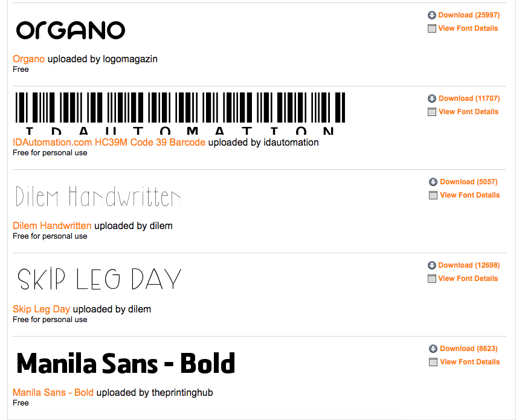Viewport: 522px width, 420px height.
Task: Click details list icon for Manila Sans Bold
Action: 433,362
